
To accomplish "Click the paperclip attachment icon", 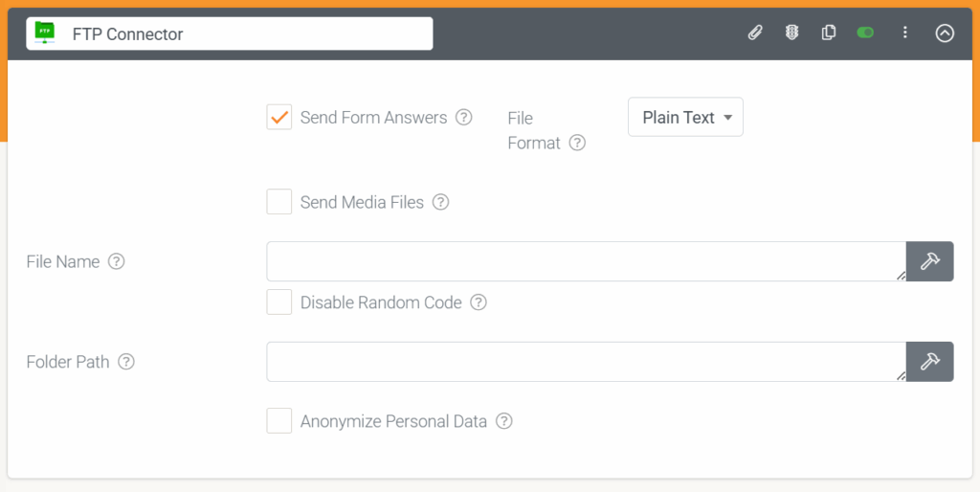I will 755,34.
